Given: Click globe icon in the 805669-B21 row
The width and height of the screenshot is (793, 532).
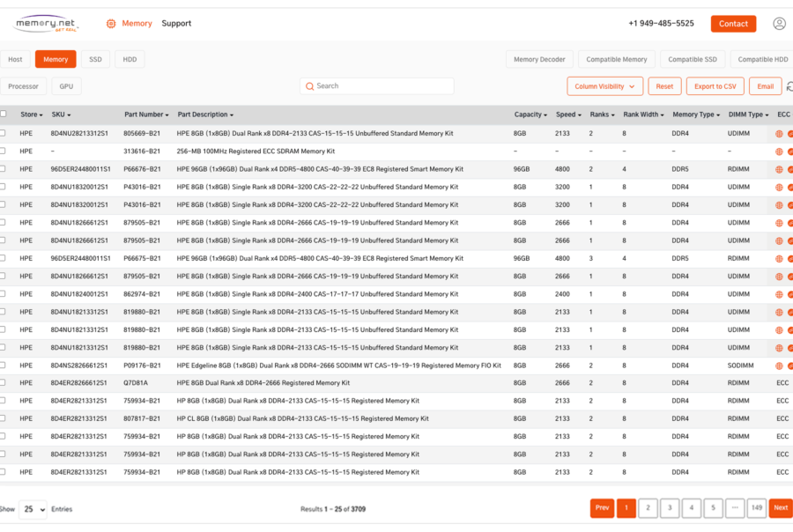Looking at the screenshot, I should pyautogui.click(x=779, y=134).
